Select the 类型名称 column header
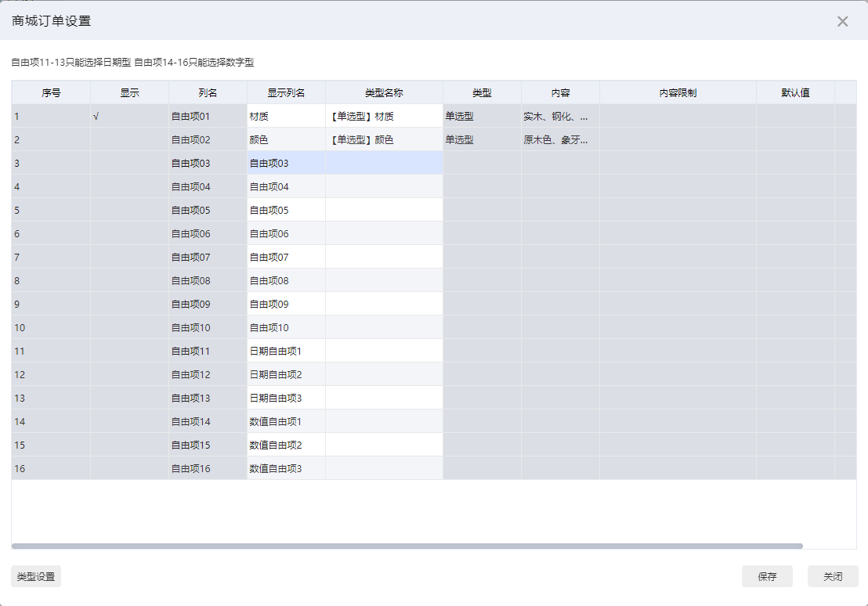This screenshot has width=868, height=606. click(384, 92)
